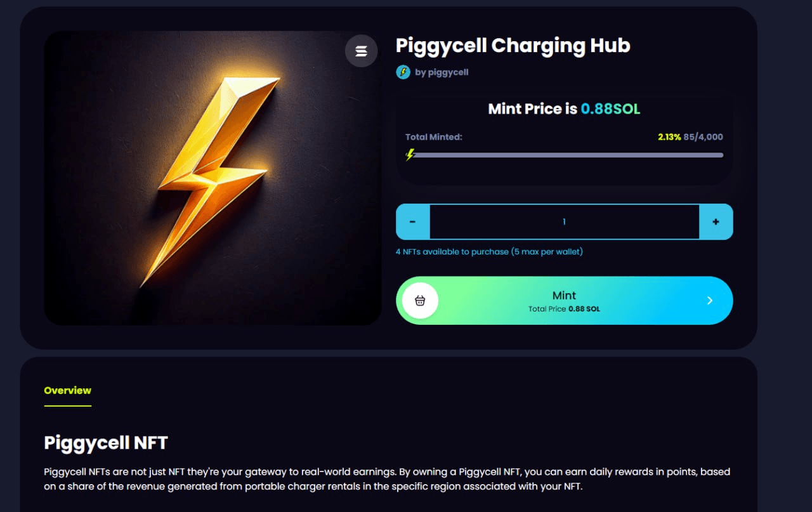Switch to the Overview tab
812x512 pixels.
68,391
